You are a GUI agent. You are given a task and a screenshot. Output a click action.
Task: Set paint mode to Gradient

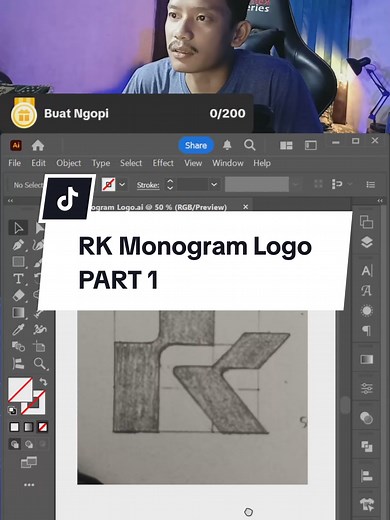tap(29, 427)
